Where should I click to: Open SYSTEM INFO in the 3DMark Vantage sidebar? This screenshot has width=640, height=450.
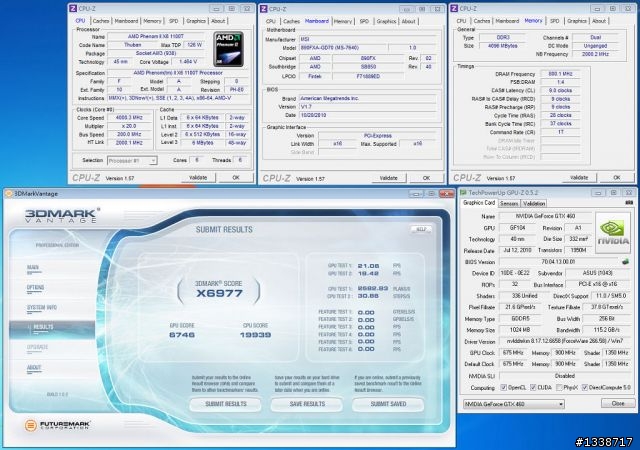(42, 307)
